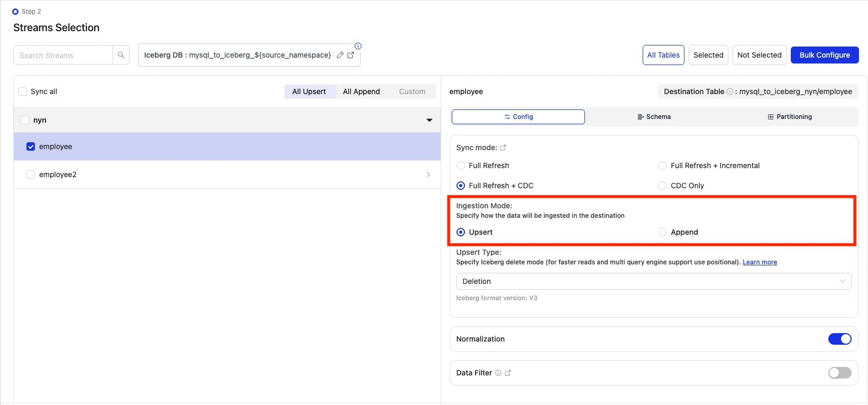Image resolution: width=868 pixels, height=405 pixels.
Task: Select CDC Only sync mode
Action: point(662,186)
